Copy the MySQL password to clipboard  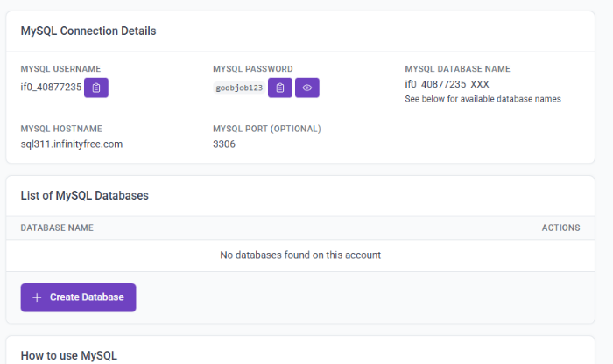[x=280, y=87]
